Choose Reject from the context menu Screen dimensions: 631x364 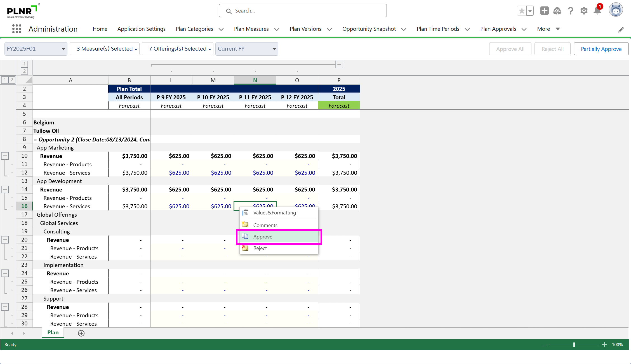tap(260, 248)
